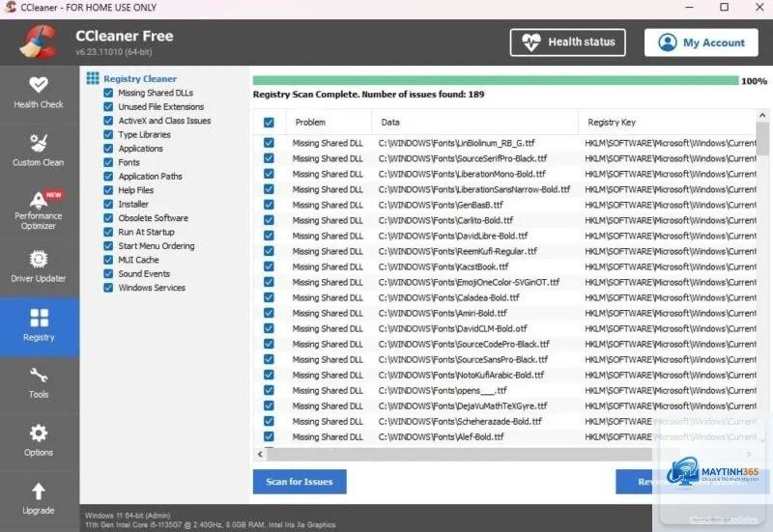Select the Amiri-Bold.ttf data cell
The width and height of the screenshot is (773, 532).
tap(443, 313)
